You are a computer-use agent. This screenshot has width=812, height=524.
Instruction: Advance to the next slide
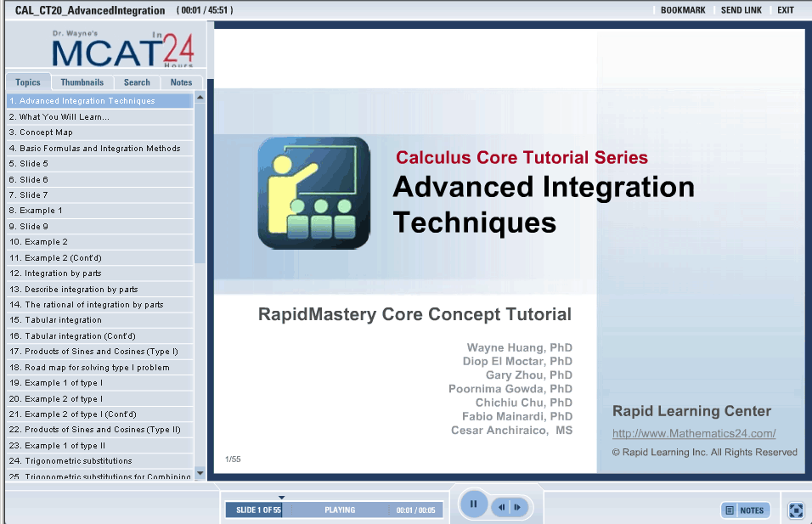coord(517,507)
